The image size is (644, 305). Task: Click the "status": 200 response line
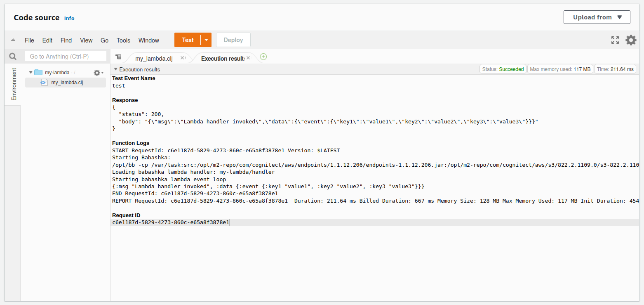click(141, 114)
